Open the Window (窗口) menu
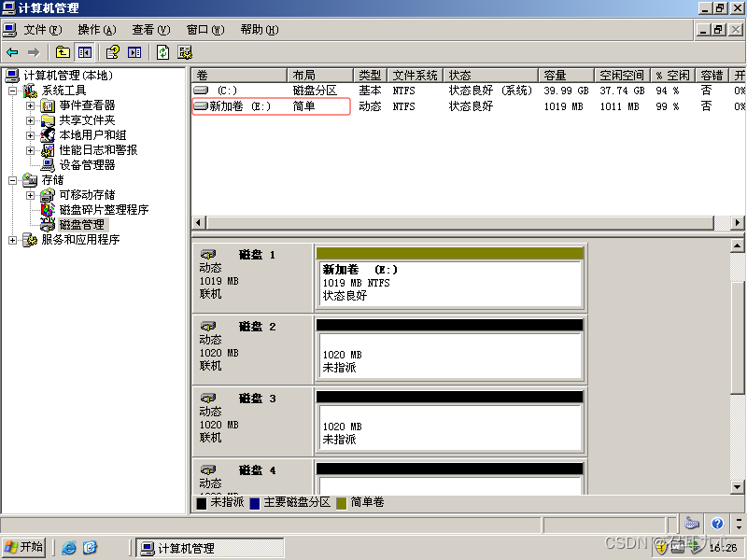 point(205,30)
